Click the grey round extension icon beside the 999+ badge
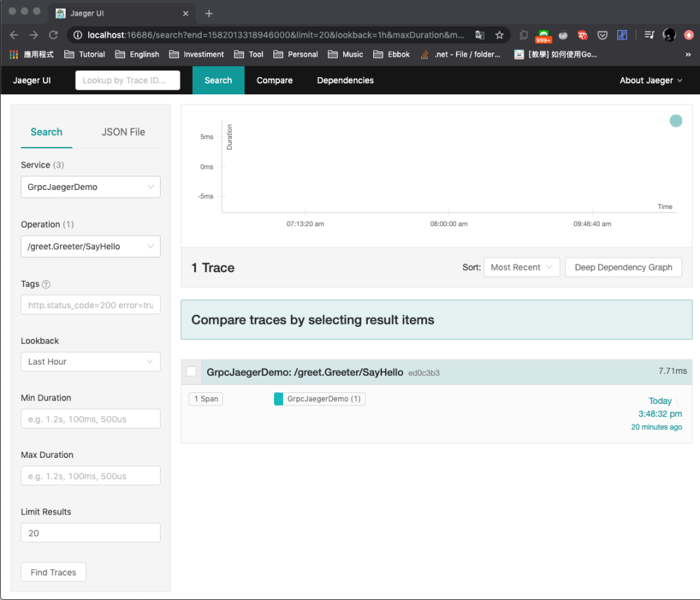Screen dimensions: 700x600 (563, 35)
